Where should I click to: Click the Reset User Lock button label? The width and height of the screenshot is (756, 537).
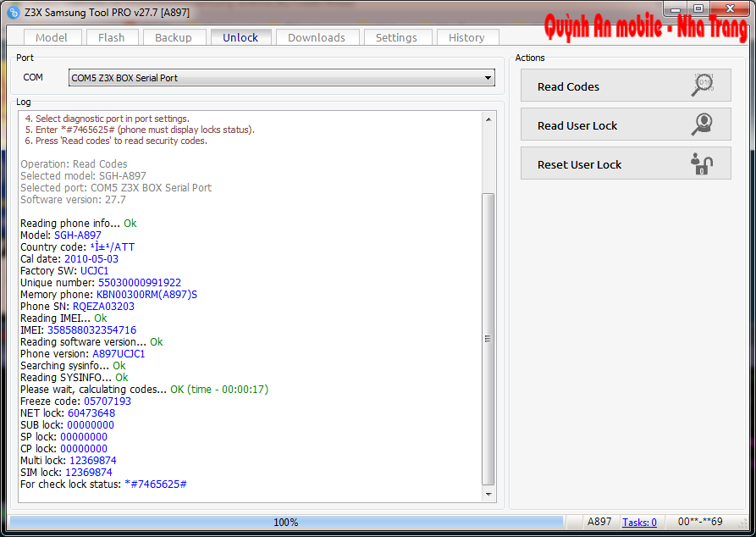point(580,165)
